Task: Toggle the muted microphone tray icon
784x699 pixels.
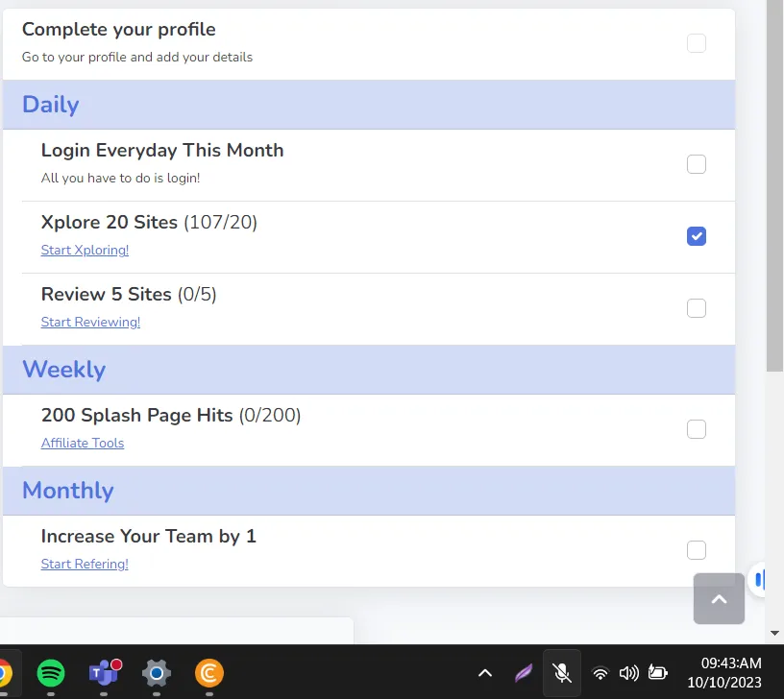Action: pyautogui.click(x=562, y=673)
